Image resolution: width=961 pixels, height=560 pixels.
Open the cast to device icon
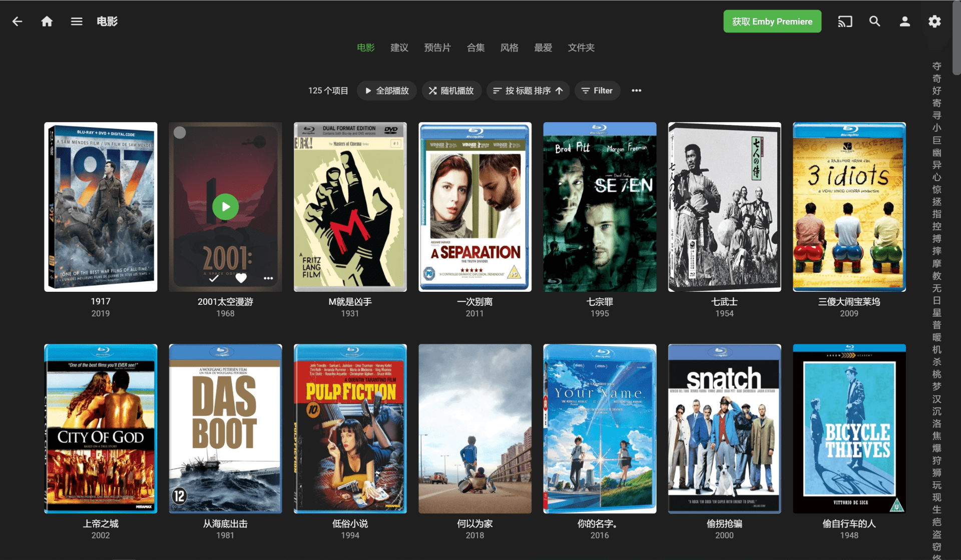(845, 22)
